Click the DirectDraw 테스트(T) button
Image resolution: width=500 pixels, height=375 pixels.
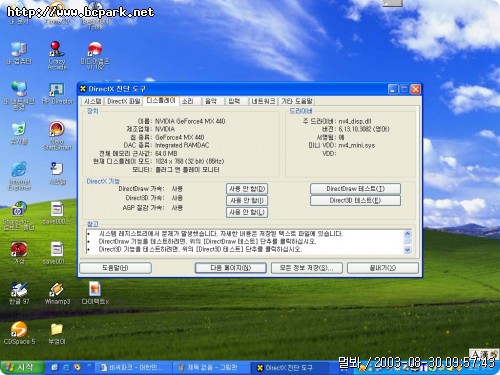[355, 189]
